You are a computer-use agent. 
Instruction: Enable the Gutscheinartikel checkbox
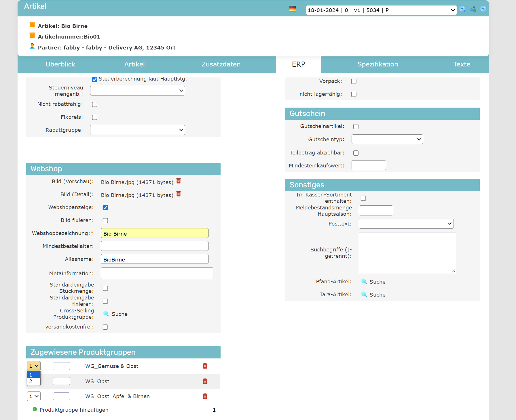356,127
